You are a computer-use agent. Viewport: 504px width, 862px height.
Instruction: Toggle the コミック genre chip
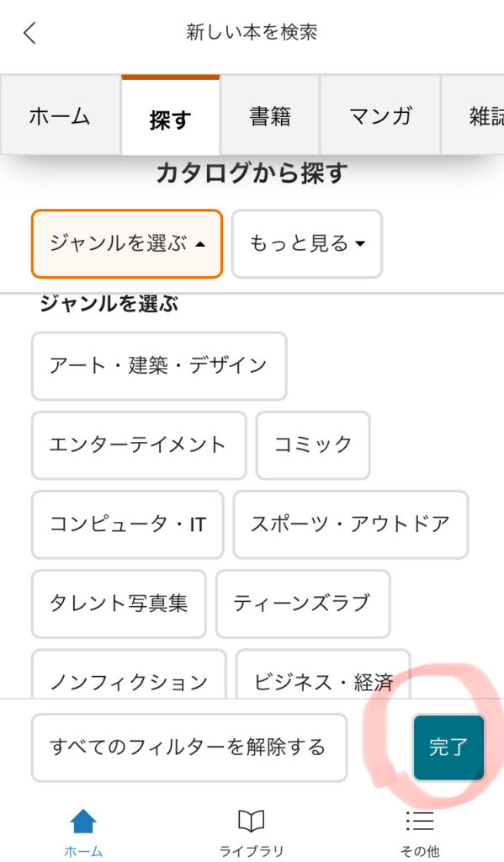point(313,444)
